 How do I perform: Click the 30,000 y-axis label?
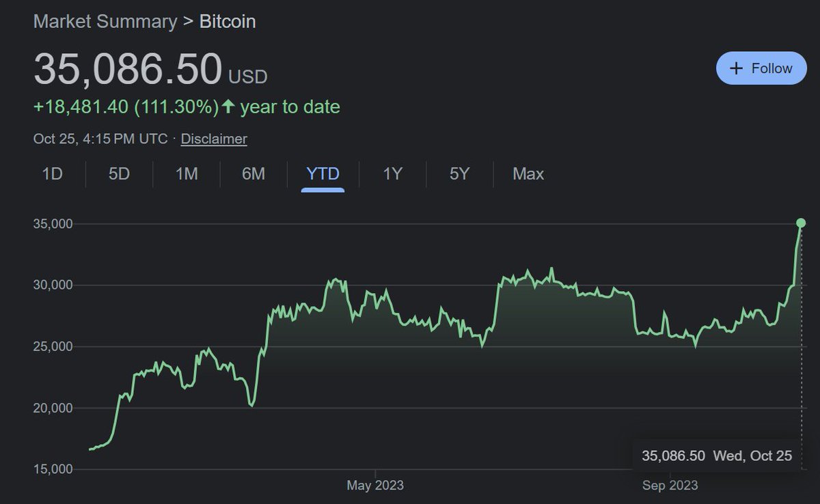pyautogui.click(x=53, y=285)
